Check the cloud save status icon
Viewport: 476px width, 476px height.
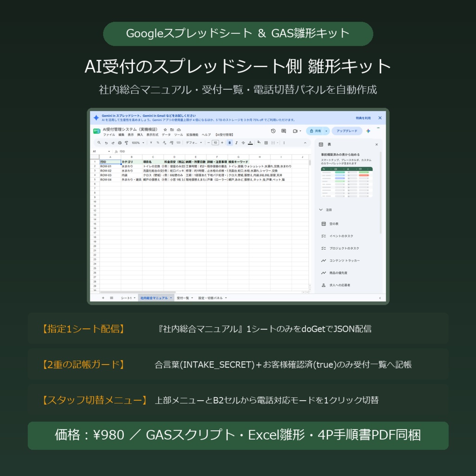click(179, 130)
